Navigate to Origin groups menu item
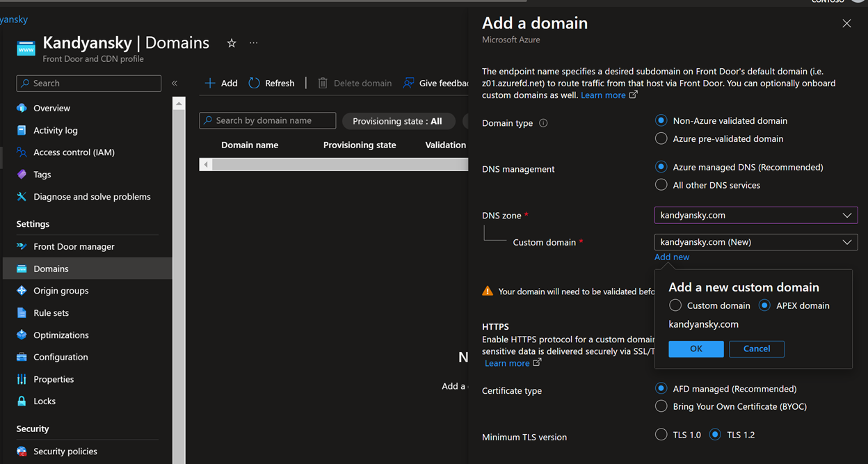 61,291
